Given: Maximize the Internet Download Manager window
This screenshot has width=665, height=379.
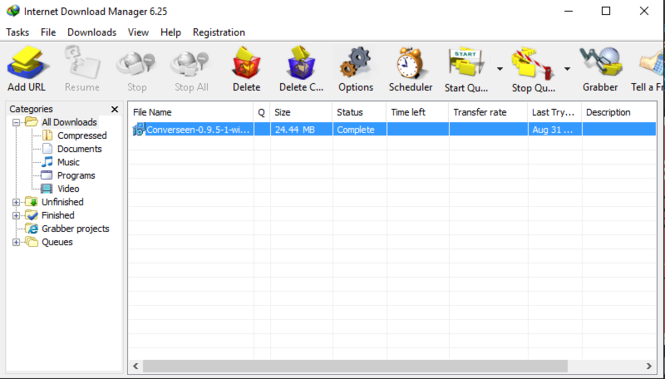Looking at the screenshot, I should click(606, 11).
